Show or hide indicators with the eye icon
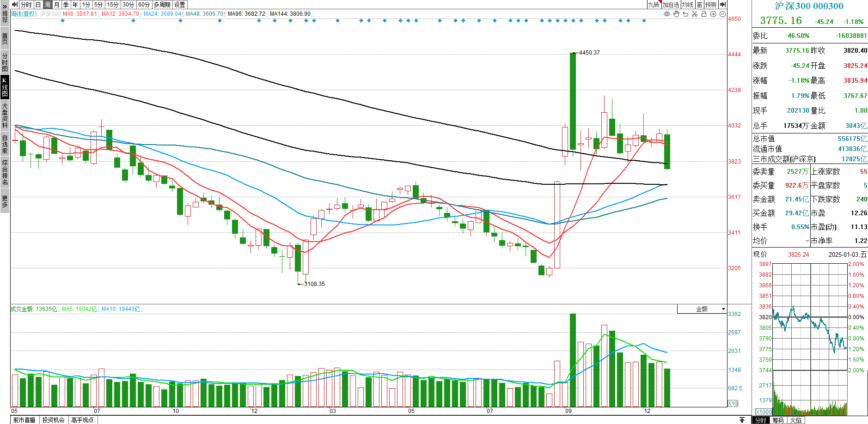The image size is (868, 424). (667, 14)
